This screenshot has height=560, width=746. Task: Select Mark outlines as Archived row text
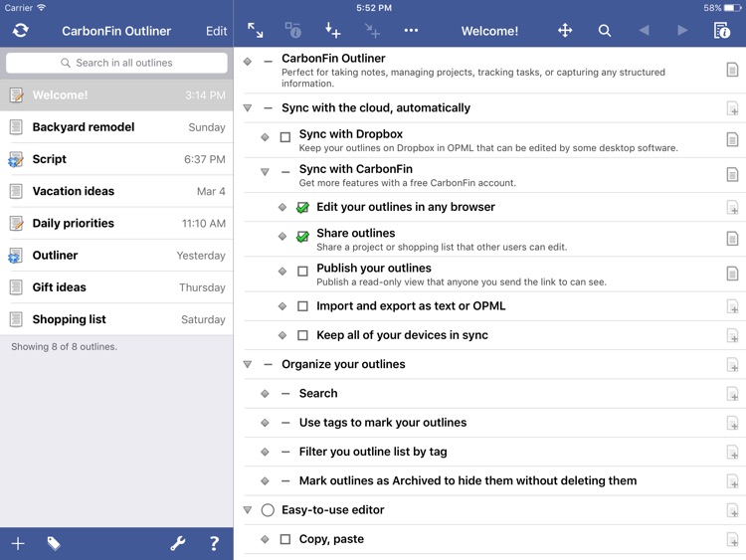click(x=467, y=480)
